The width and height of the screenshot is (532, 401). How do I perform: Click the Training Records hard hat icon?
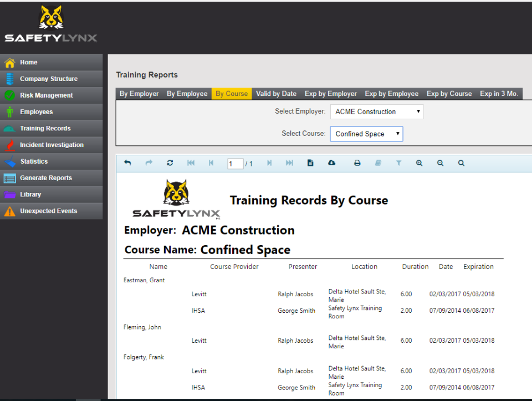click(x=9, y=129)
